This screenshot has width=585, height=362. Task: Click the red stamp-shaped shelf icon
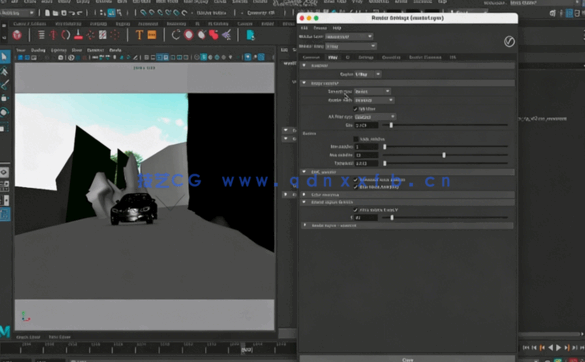pyautogui.click(x=78, y=35)
